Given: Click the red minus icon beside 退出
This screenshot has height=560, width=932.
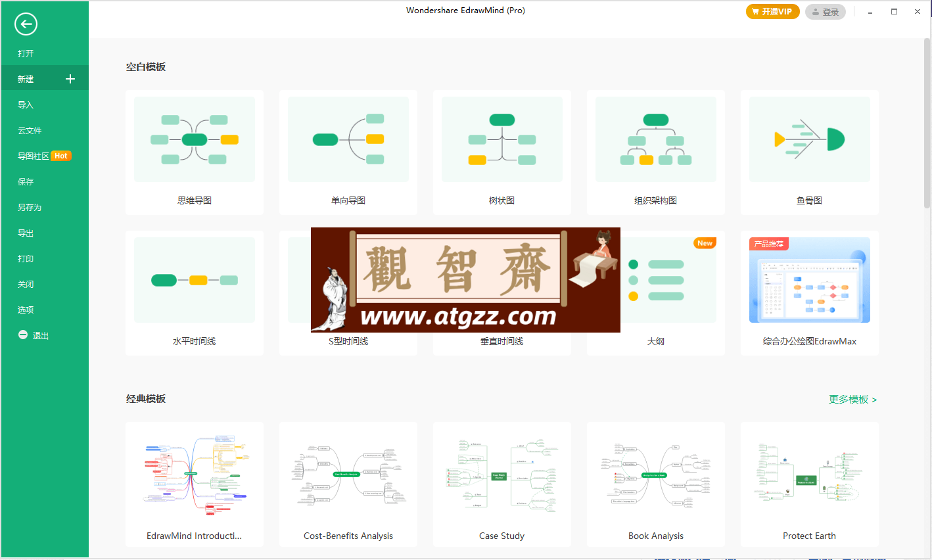Looking at the screenshot, I should [x=23, y=335].
